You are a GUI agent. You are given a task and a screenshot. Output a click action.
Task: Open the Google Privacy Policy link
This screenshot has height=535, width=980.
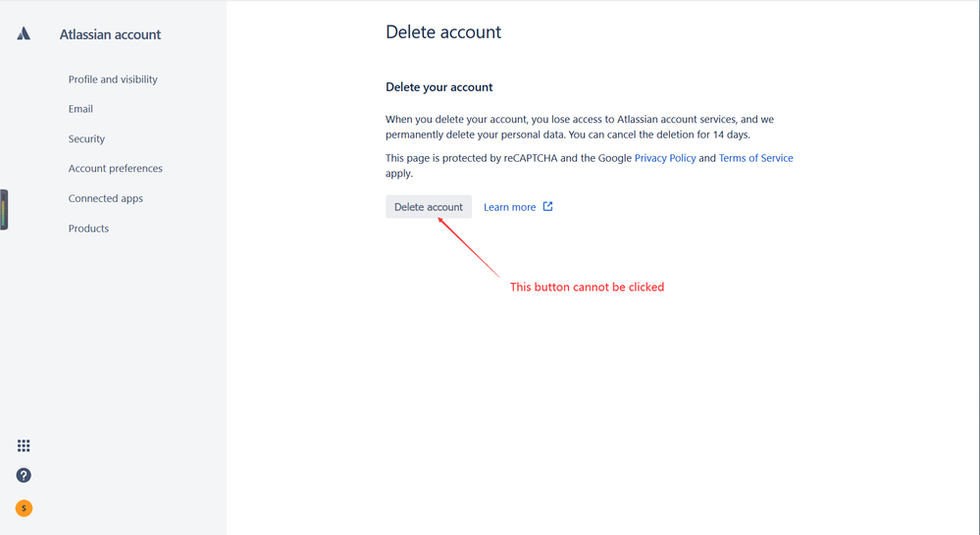tap(665, 158)
